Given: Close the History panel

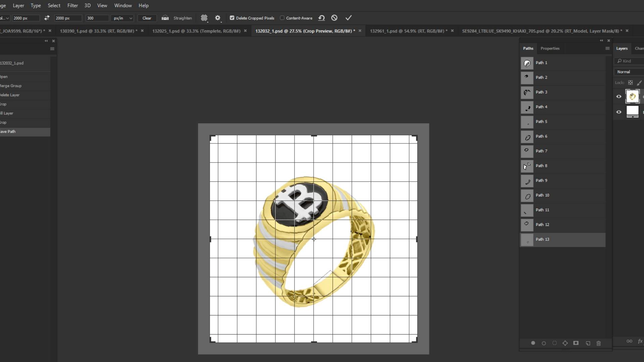Looking at the screenshot, I should 53,41.
